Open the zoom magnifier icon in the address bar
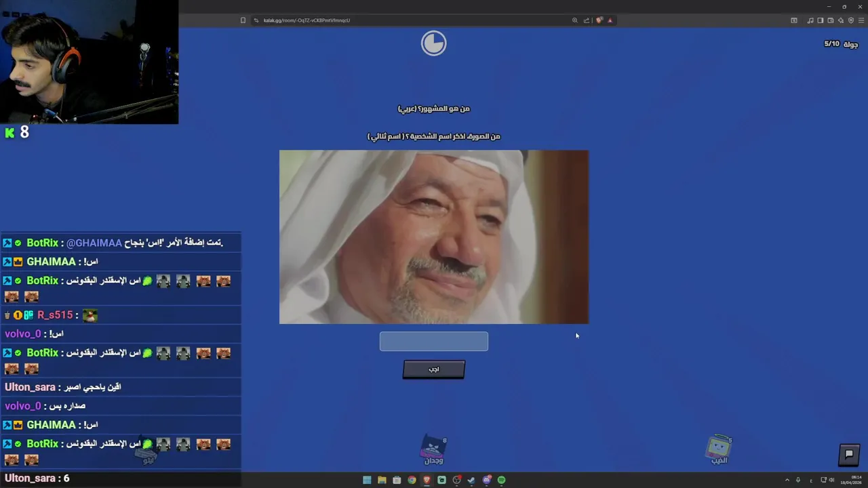 575,20
